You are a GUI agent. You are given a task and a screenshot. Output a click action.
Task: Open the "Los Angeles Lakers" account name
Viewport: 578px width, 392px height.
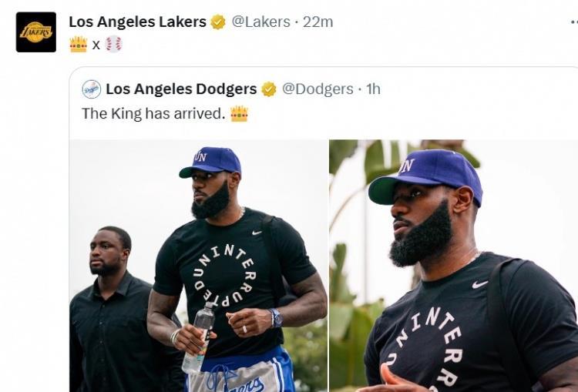point(137,22)
